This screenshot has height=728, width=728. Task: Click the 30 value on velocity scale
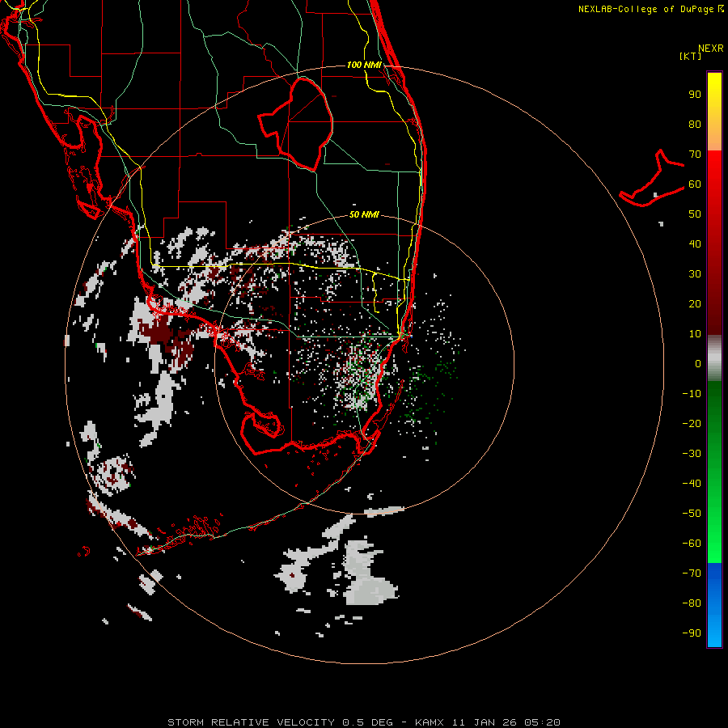pos(695,274)
